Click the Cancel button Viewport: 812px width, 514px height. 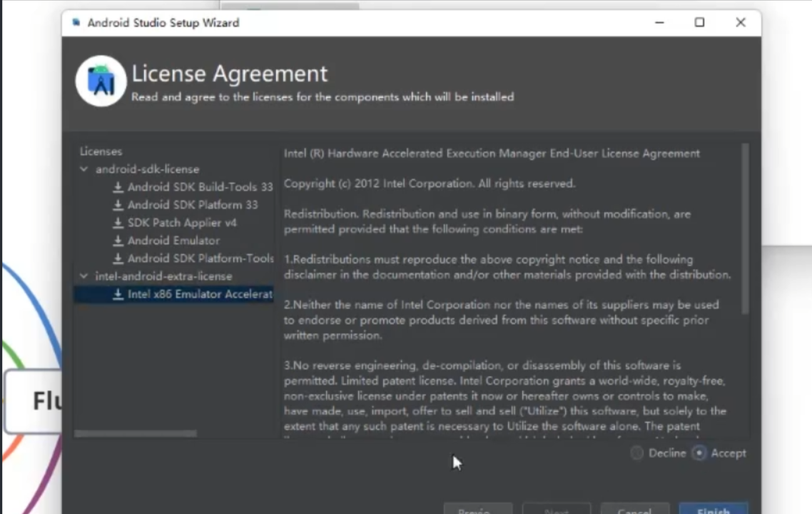pos(635,508)
